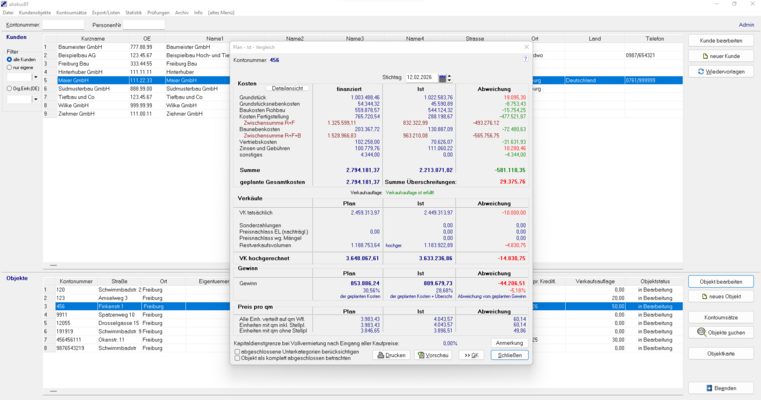The height and width of the screenshot is (400, 761).
Task: Click the Wiedervorlagen refresh button
Action: pyautogui.click(x=720, y=72)
